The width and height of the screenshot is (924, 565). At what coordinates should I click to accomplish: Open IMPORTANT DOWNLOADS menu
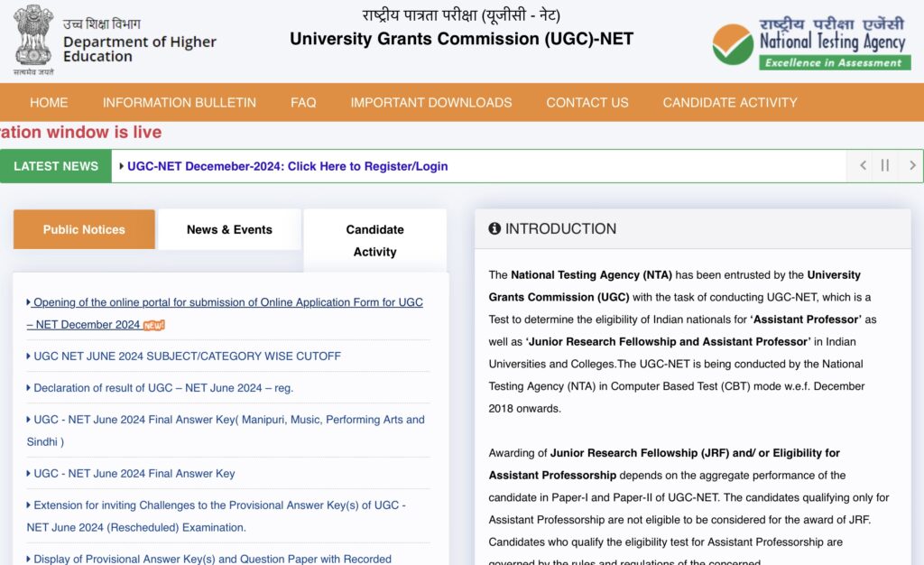pyautogui.click(x=431, y=103)
